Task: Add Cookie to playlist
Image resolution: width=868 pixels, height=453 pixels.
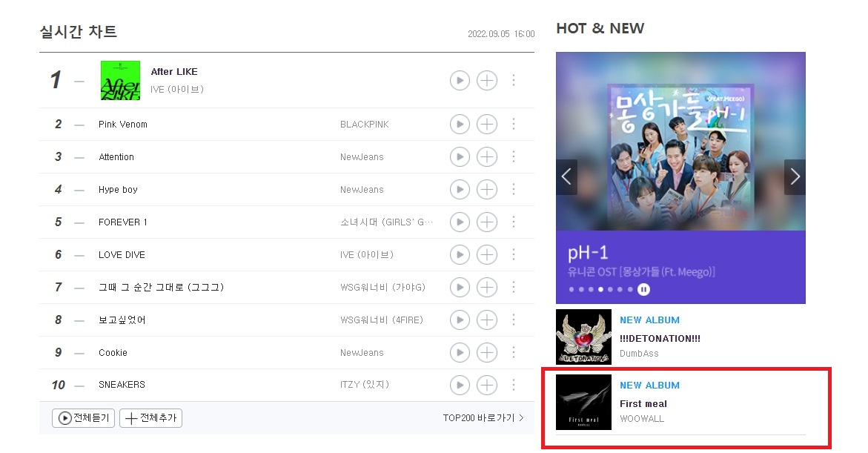Action: tap(486, 352)
